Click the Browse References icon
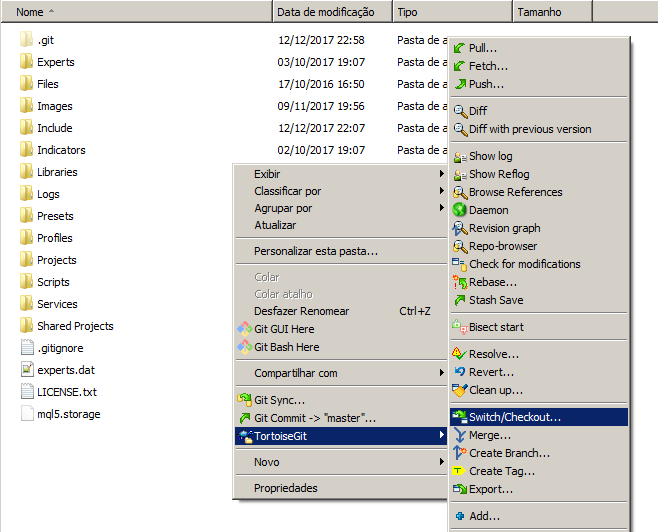The width and height of the screenshot is (658, 532). pos(460,193)
